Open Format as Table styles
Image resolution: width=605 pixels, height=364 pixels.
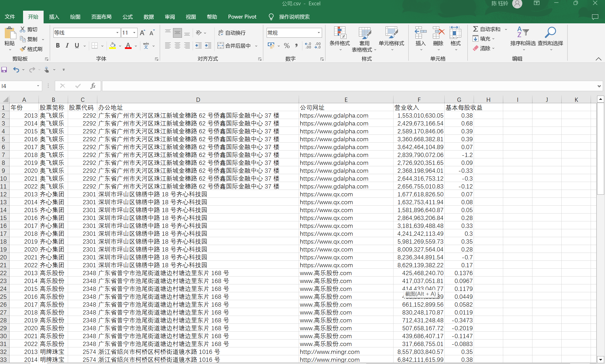364,39
